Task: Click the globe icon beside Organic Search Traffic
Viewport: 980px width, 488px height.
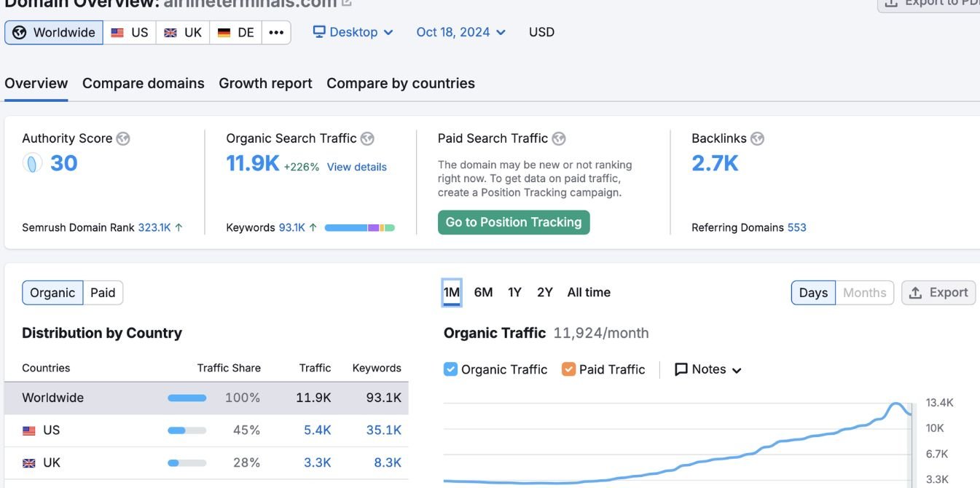Action: point(367,138)
